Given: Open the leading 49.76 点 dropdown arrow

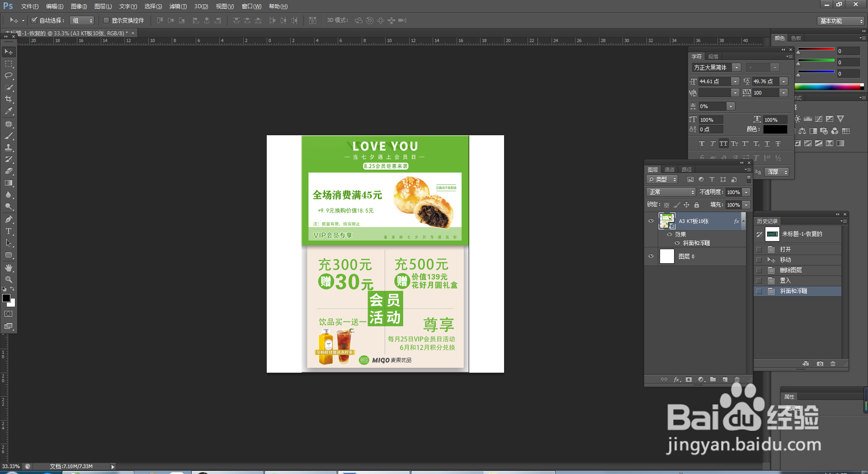Looking at the screenshot, I should pos(784,81).
